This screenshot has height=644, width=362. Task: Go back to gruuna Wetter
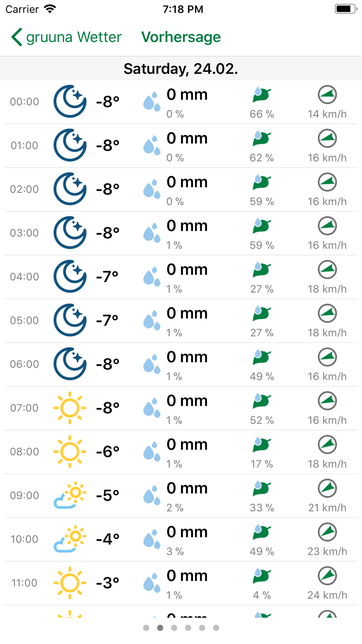67,37
